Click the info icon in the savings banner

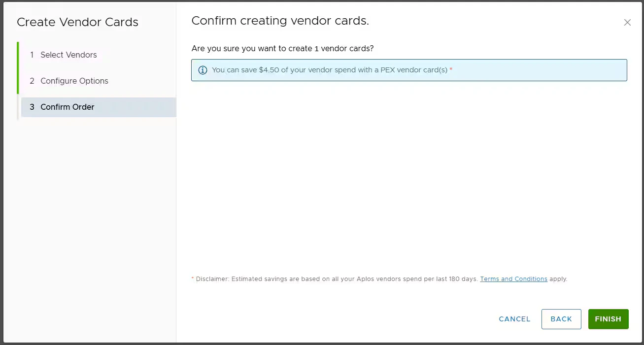point(203,70)
